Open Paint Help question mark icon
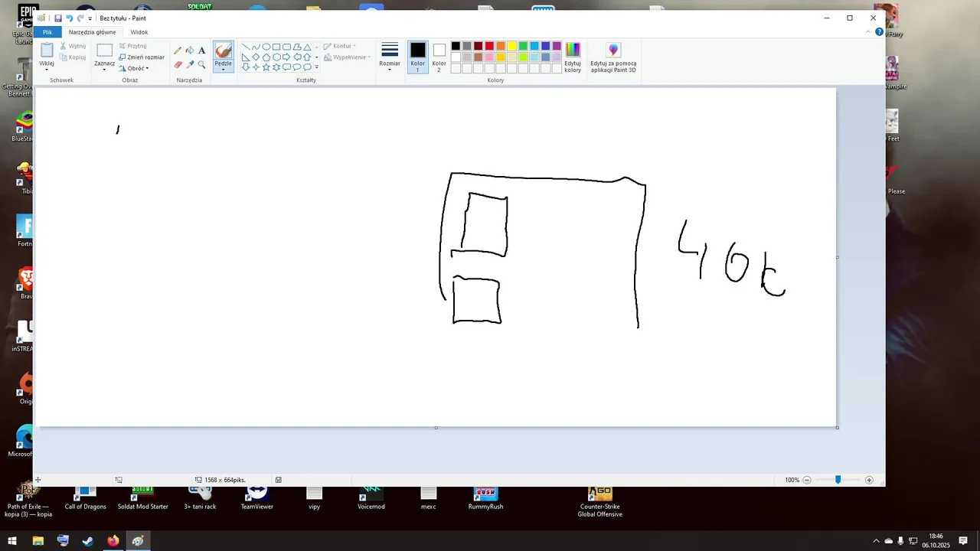This screenshot has height=551, width=980. point(879,32)
